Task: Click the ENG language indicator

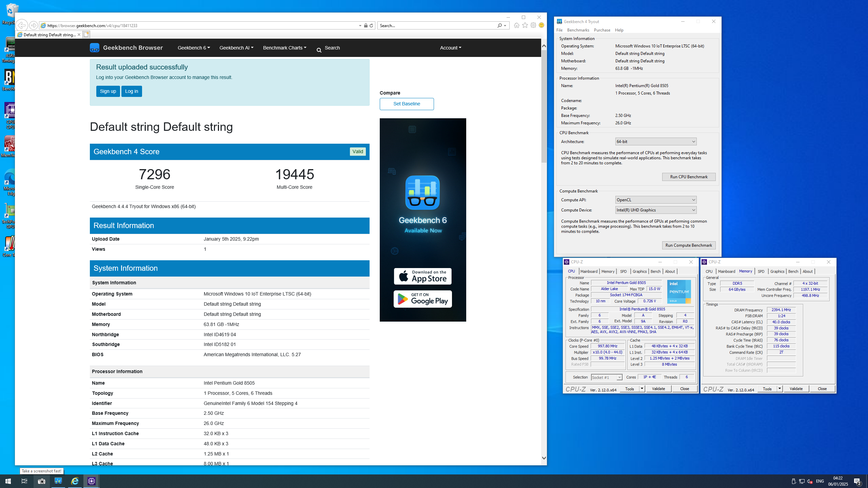Action: click(x=820, y=481)
